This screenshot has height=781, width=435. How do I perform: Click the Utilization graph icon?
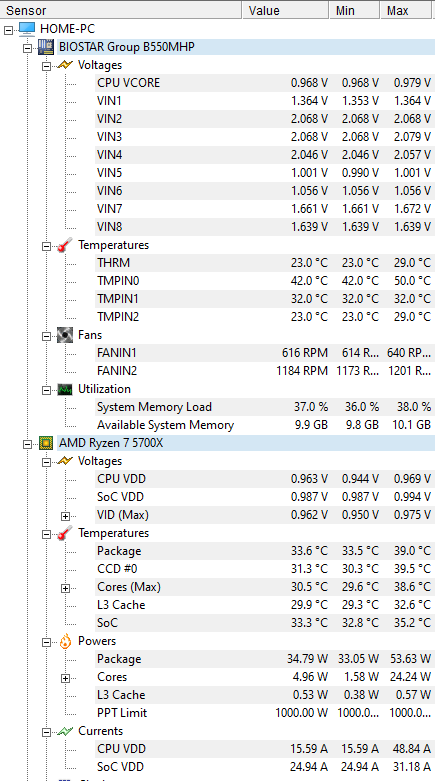[65, 389]
